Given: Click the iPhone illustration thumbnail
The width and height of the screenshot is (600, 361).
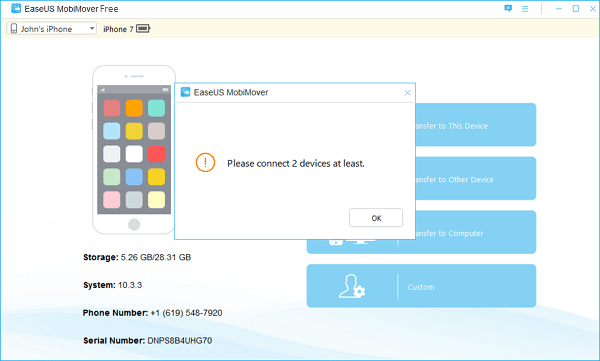Looking at the screenshot, I should click(x=134, y=150).
